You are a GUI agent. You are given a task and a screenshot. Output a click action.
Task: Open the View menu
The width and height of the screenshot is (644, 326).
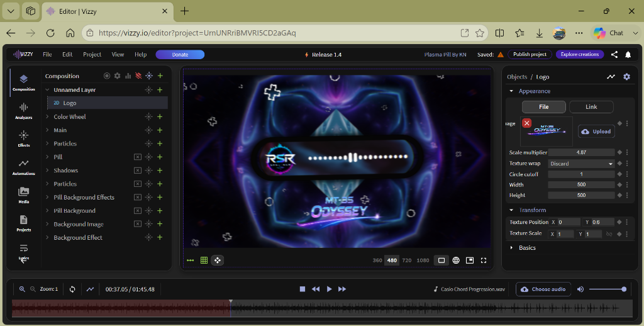click(x=118, y=54)
